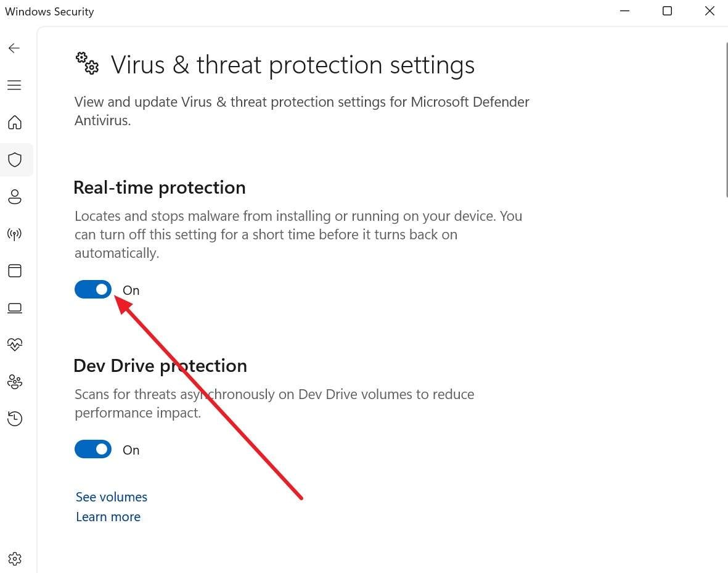This screenshot has height=573, width=728.
Task: Select the Virus & threat protection shield icon
Action: click(14, 160)
